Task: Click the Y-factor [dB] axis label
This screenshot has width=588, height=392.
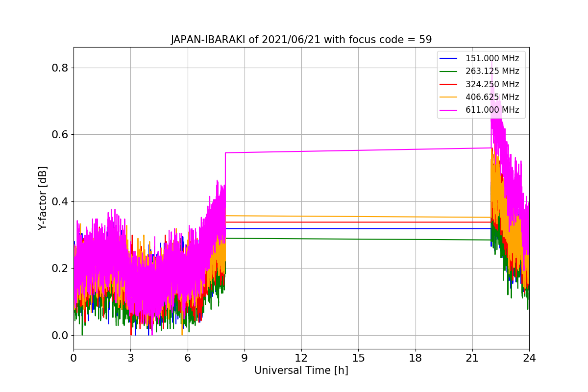Action: click(43, 198)
